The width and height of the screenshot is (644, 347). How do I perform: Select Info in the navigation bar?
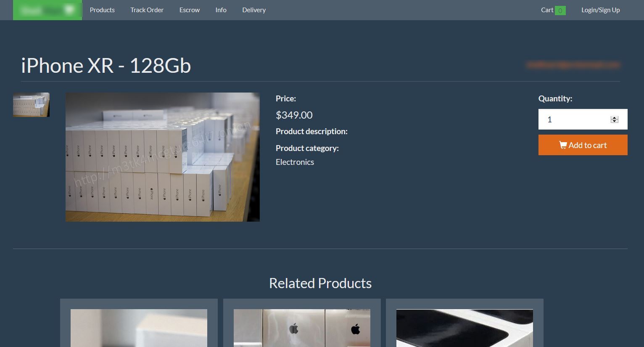[221, 10]
